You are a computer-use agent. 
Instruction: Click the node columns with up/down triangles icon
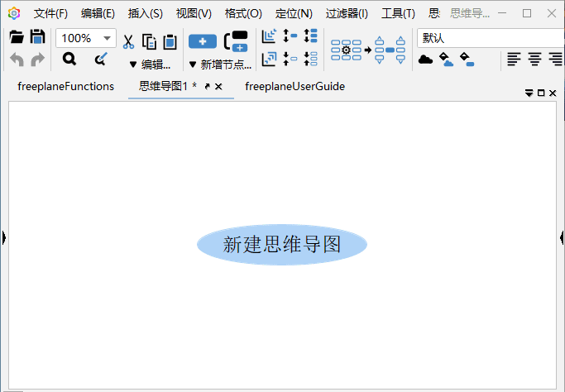(x=390, y=50)
